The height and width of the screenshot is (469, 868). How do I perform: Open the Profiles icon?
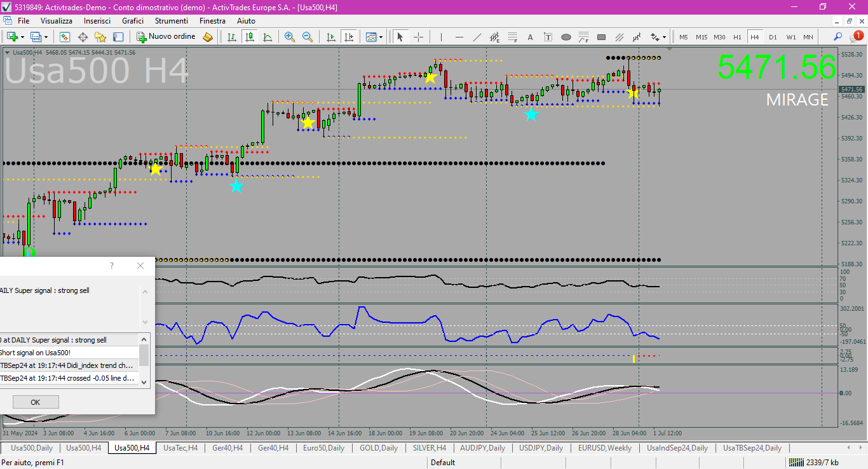[x=36, y=37]
